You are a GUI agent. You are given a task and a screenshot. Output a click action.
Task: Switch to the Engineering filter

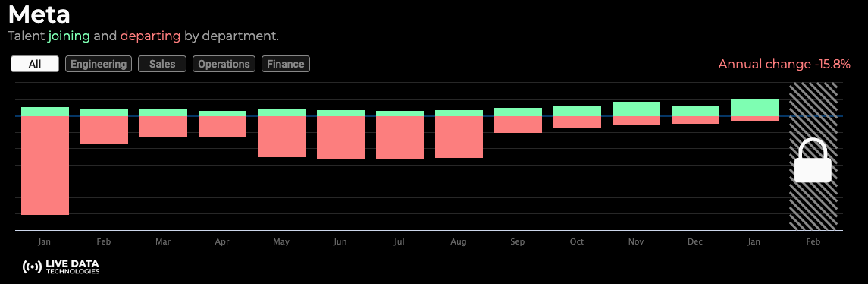99,64
